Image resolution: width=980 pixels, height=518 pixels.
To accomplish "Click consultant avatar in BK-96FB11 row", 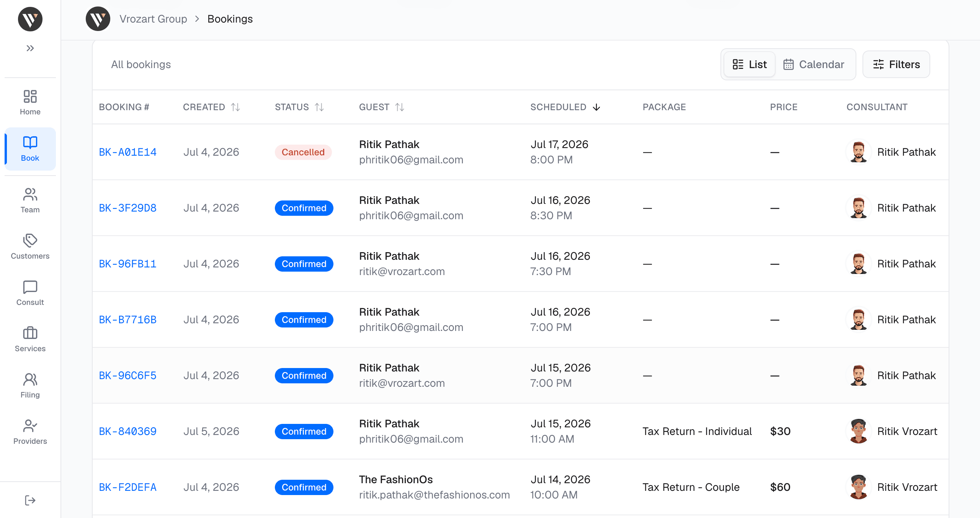I will click(859, 264).
